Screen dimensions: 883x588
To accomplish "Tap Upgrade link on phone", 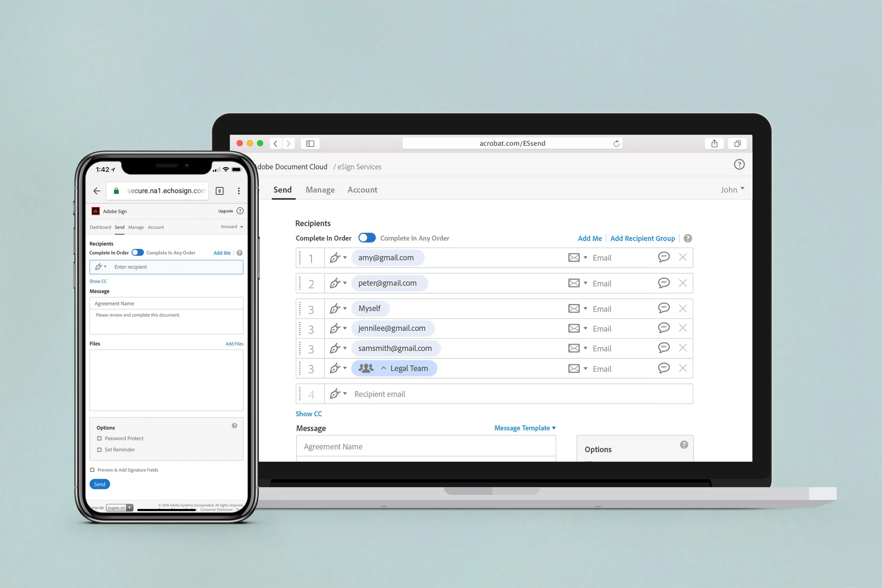I will click(226, 211).
